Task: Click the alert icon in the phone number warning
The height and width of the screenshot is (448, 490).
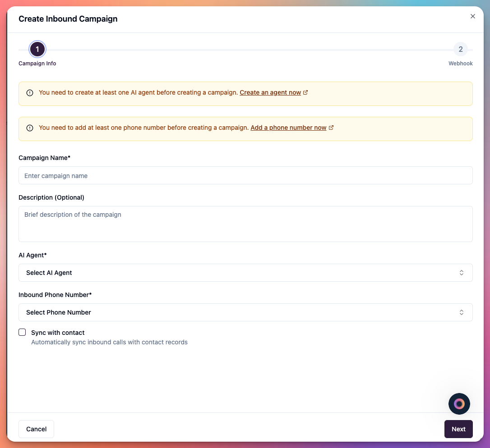Action: coord(29,128)
